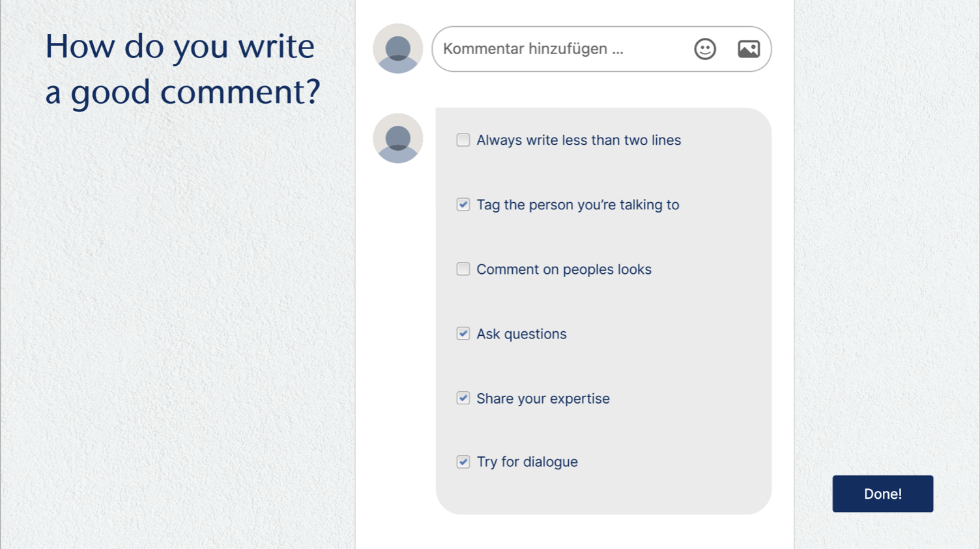Viewport: 980px width, 549px height.
Task: Open the emoji smiley picker
Action: (x=704, y=49)
